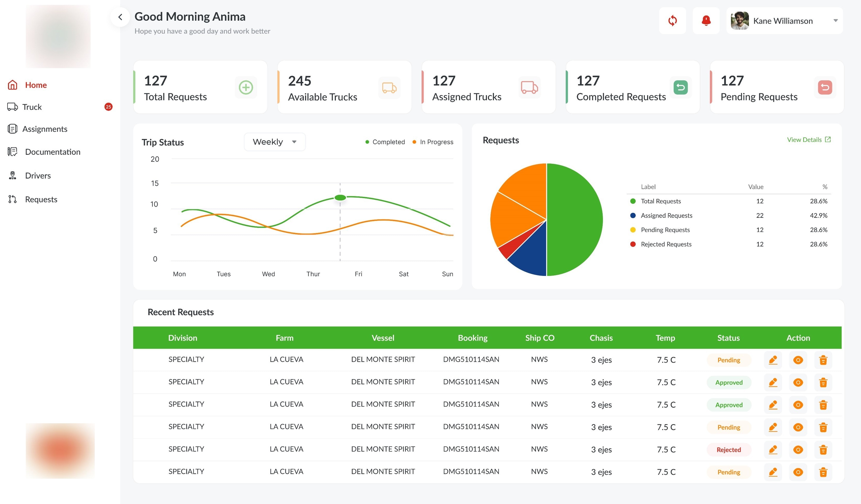Click the red truck icon on Assigned Trucks
Screen dimensions: 861x504
coord(529,87)
